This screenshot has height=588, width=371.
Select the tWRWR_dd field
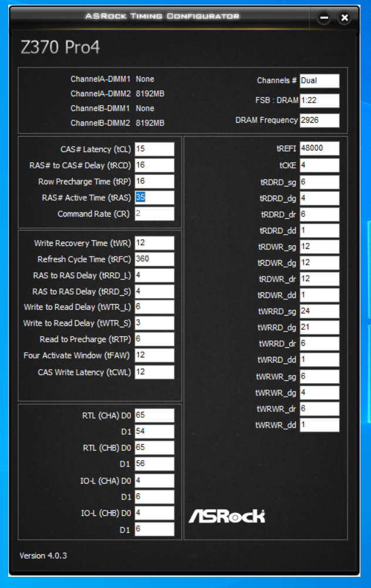[319, 424]
